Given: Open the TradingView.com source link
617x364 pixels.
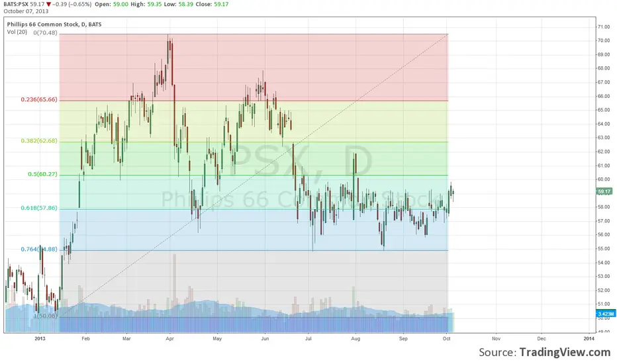Looking at the screenshot, I should pos(565,352).
